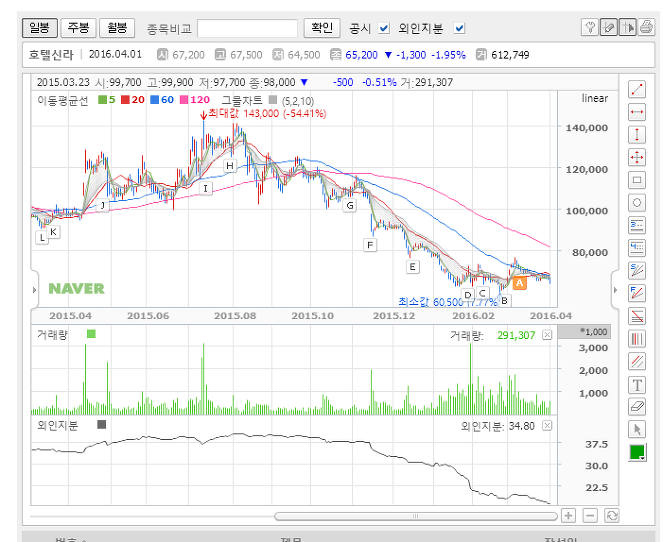Click the D disclosure marker
Image resolution: width=663 pixels, height=542 pixels.
pyautogui.click(x=468, y=295)
